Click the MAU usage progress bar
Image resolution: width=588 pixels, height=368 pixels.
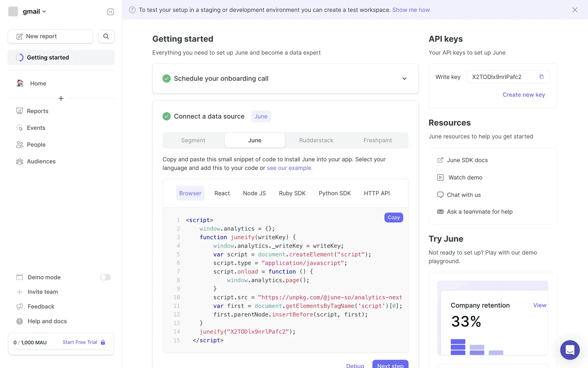pos(61,350)
